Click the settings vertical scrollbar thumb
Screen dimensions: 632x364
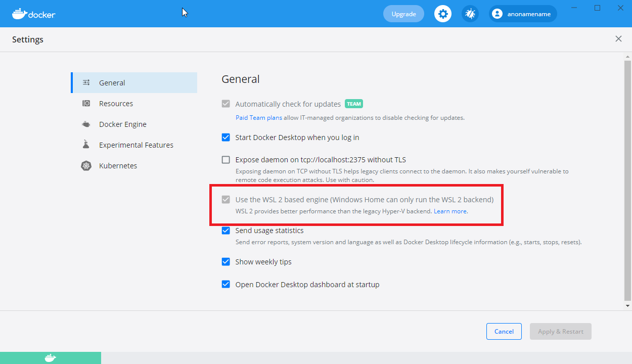(x=627, y=179)
